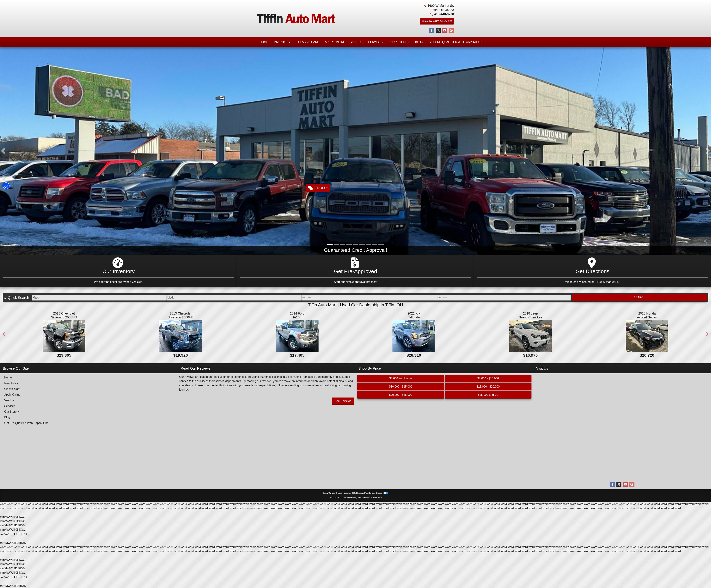The width and height of the screenshot is (711, 588).
Task: Select the last hero slide indicator dash
Action: click(x=381, y=244)
